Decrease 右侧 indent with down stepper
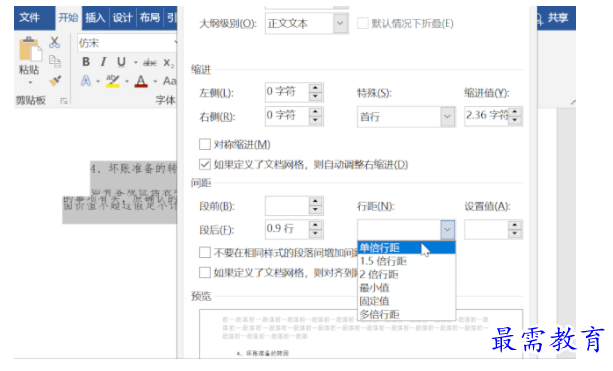613x371 pixels. [x=315, y=120]
